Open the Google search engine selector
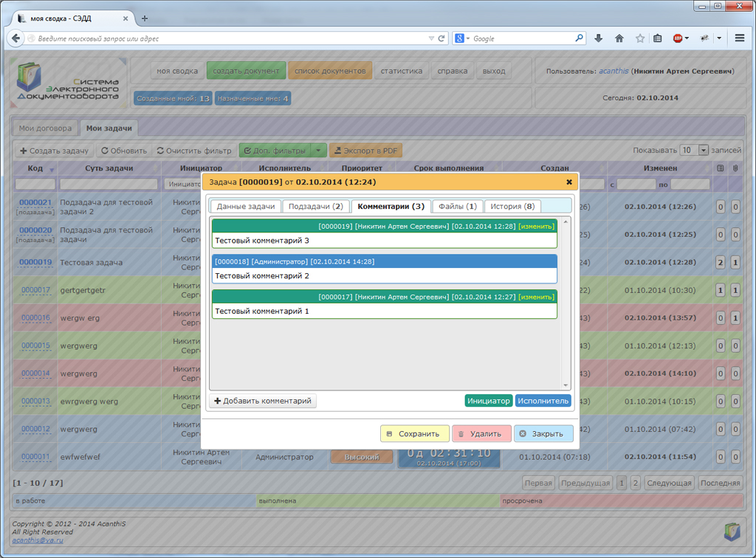 tap(462, 38)
